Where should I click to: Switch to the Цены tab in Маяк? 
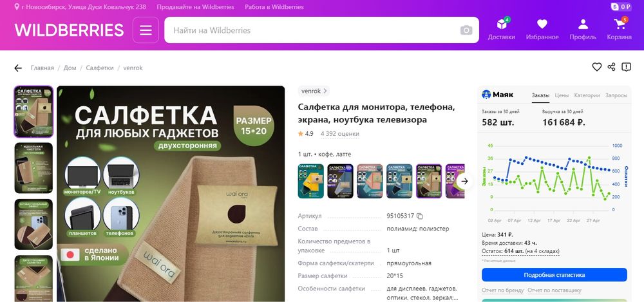click(x=562, y=95)
